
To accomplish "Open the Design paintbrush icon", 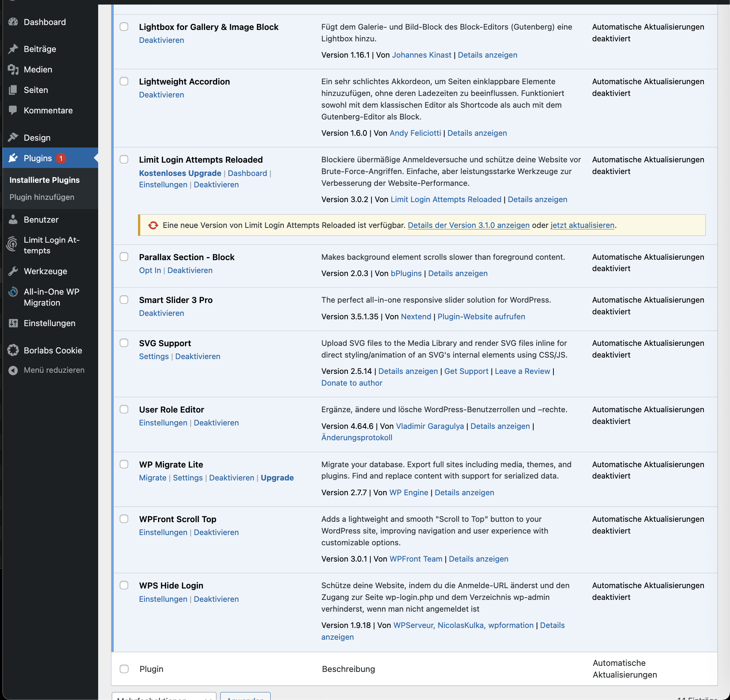I will coord(13,138).
